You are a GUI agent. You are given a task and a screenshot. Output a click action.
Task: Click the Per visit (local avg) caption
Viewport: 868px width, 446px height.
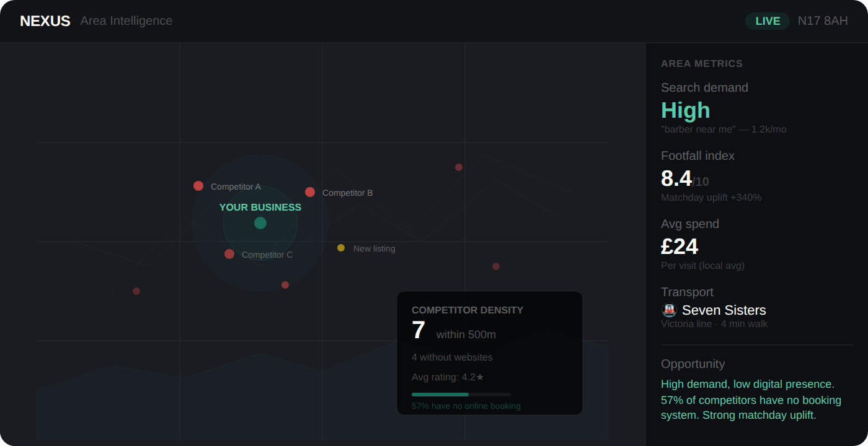[702, 266]
